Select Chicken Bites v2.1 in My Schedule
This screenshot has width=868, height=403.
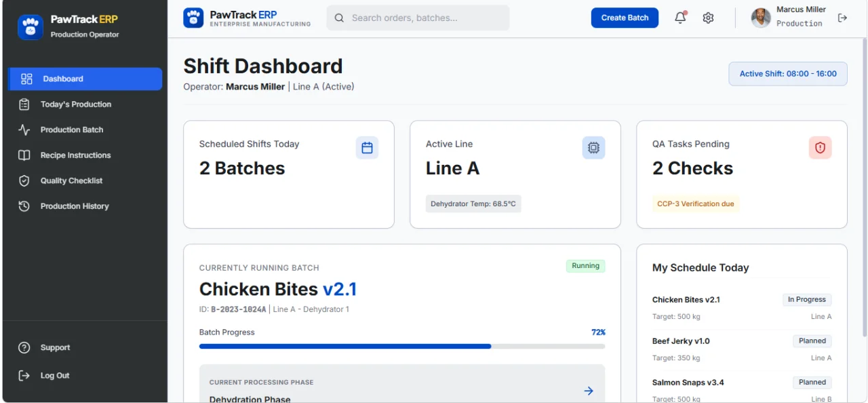pyautogui.click(x=742, y=307)
